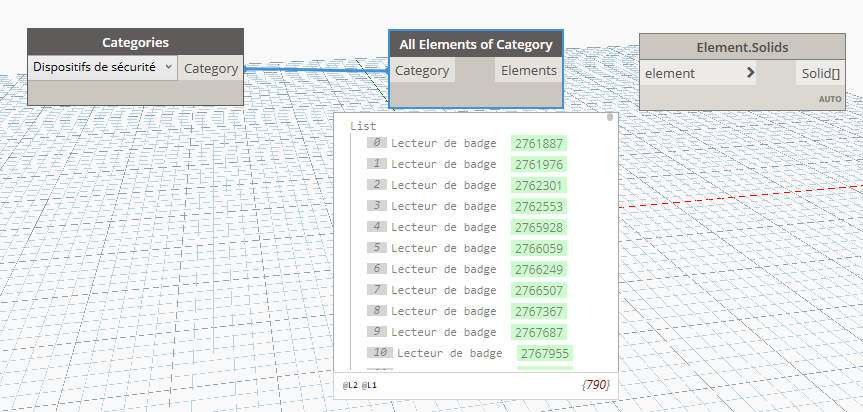This screenshot has width=863, height=412.
Task: Click the Category output port on Categories node
Action: [x=210, y=69]
